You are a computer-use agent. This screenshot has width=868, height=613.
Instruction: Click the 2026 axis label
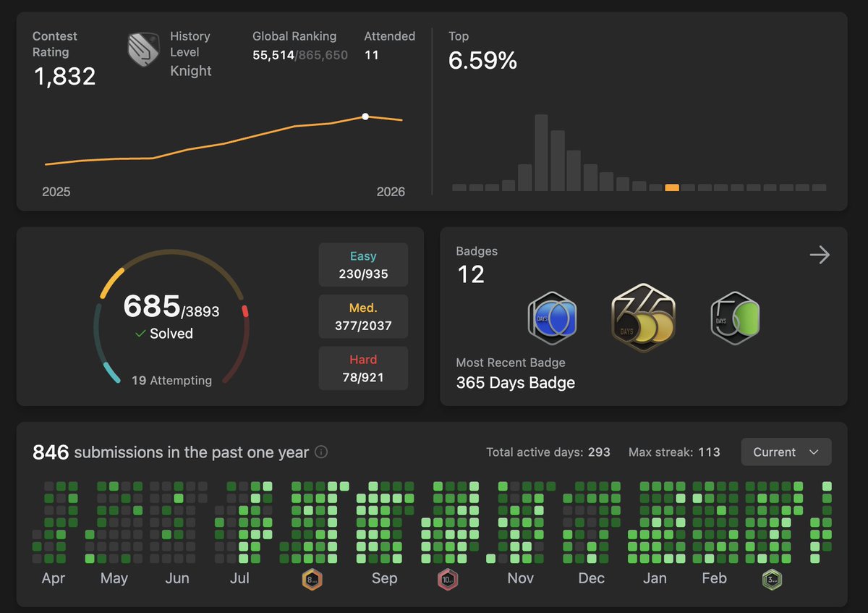tap(391, 192)
